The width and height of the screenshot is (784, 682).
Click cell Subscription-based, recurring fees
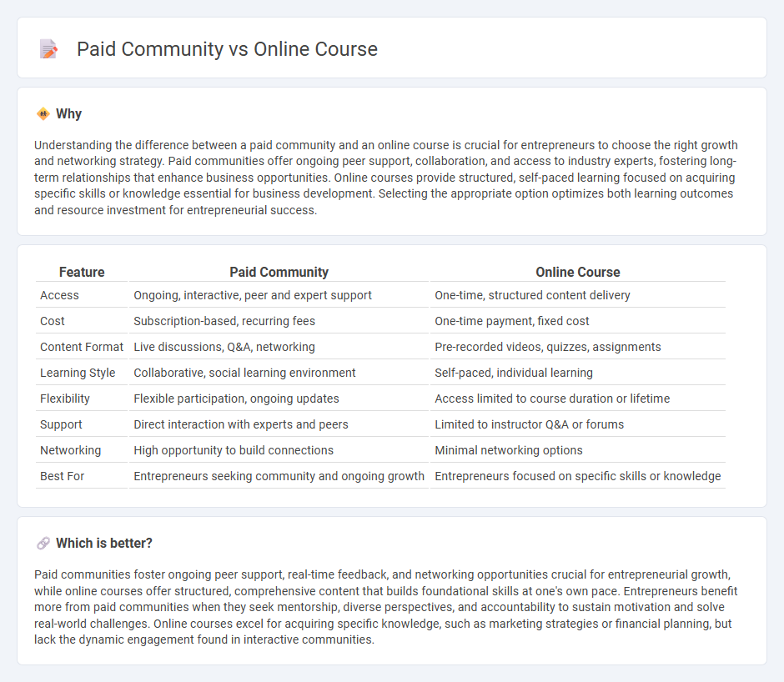(279, 321)
